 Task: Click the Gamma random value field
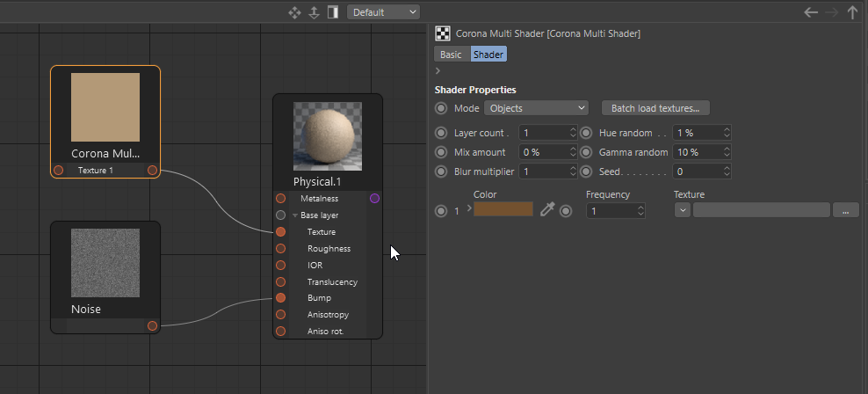tap(698, 152)
